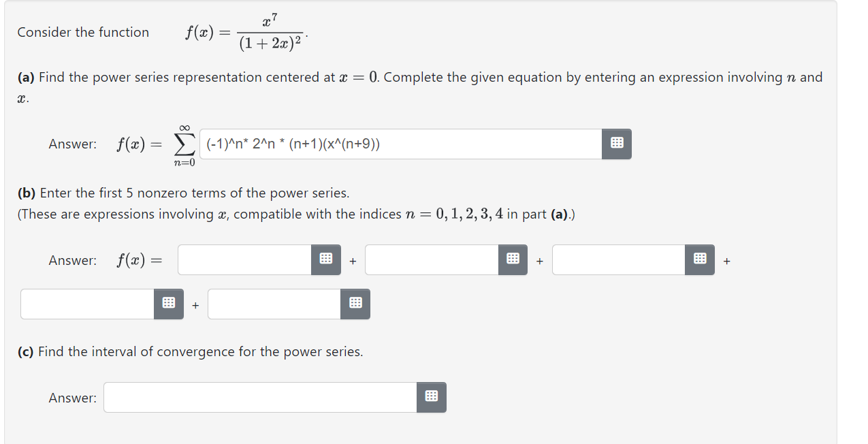
Task: Open the keypad icon on the fifth part (b) box
Action: [x=355, y=304]
